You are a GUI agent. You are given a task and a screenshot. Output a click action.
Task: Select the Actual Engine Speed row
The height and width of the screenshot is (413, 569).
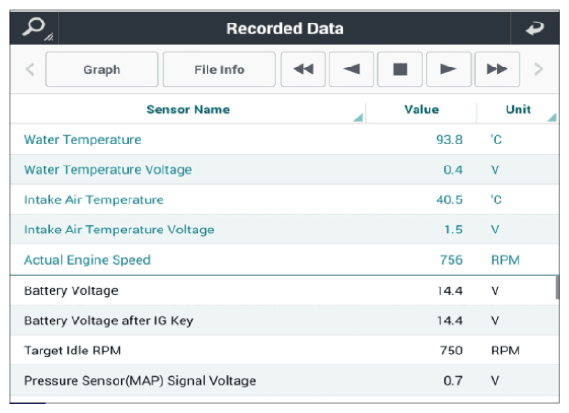tap(285, 260)
